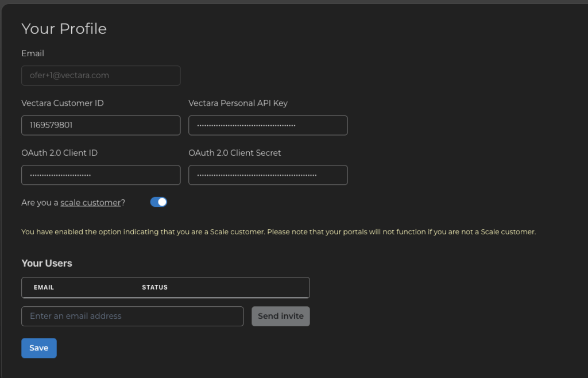Click the 'OAuth 2.0 Client Secret' label
588x378 pixels.
[x=234, y=153]
